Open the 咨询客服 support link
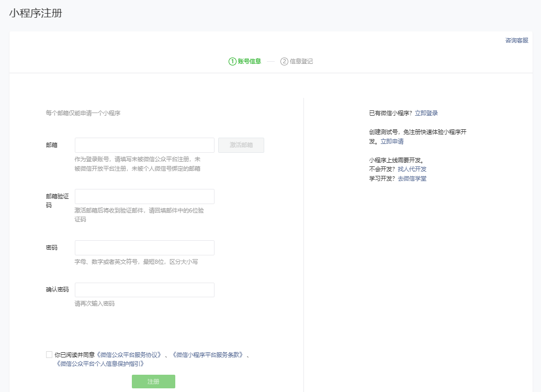 click(516, 40)
